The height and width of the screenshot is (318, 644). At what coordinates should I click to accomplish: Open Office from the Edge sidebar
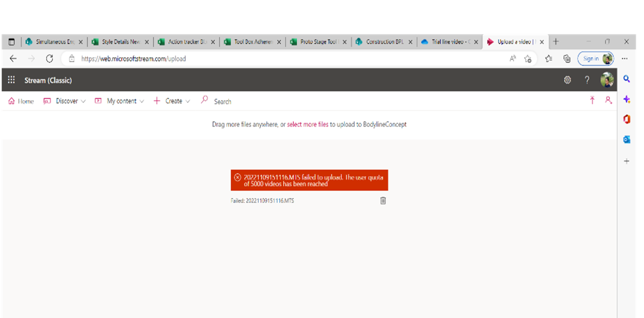[x=627, y=119]
